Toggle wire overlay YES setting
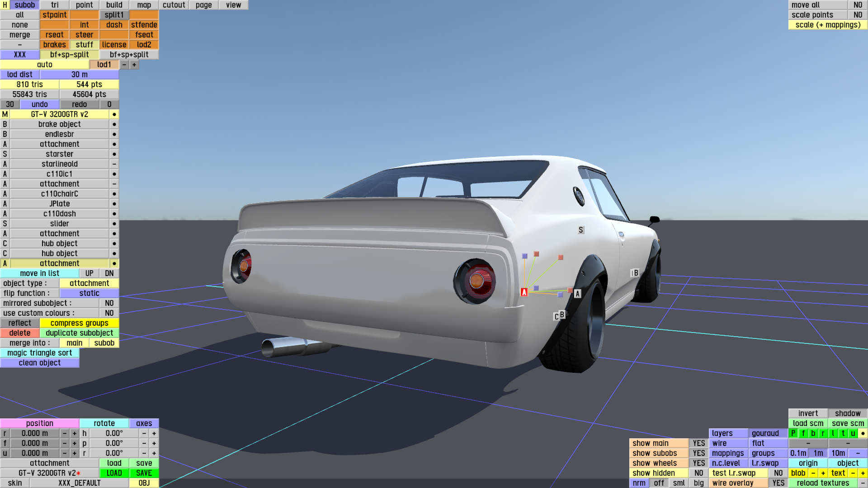Screen dimensions: 868x488 [778, 483]
